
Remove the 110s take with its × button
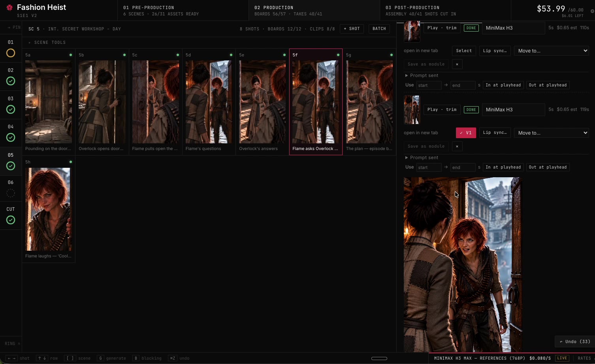(457, 64)
